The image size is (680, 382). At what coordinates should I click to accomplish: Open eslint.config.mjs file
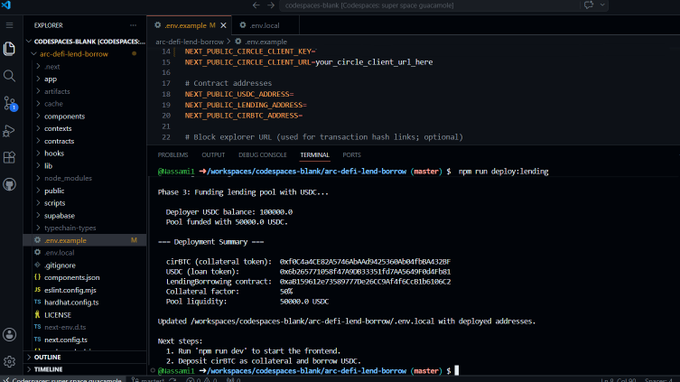pyautogui.click(x=85, y=290)
